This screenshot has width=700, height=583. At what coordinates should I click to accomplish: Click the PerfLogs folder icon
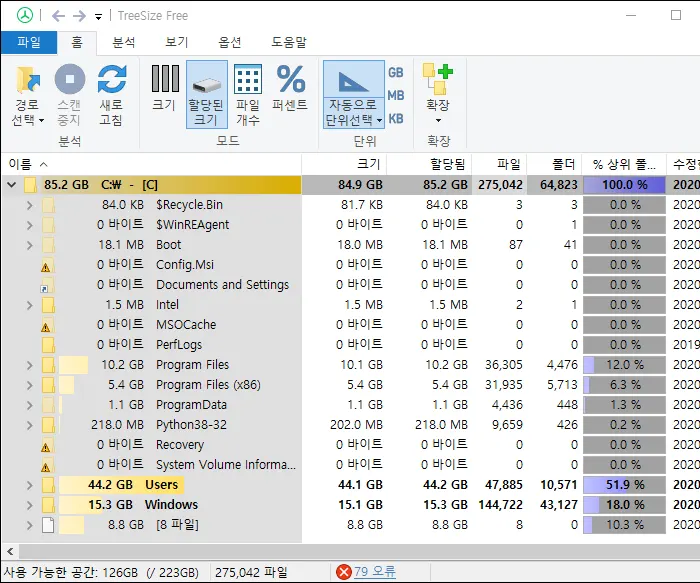pos(48,345)
